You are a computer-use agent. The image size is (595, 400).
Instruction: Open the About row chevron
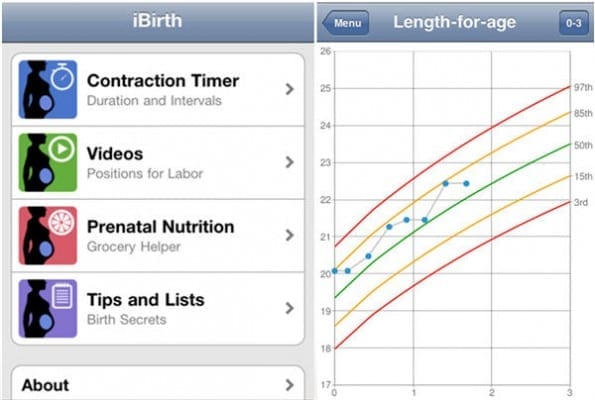coord(290,385)
